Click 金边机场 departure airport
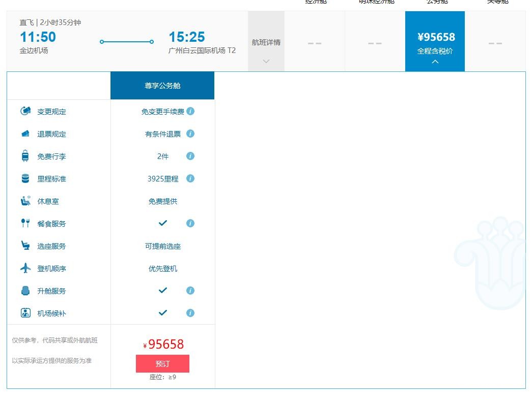532x395 pixels. (34, 50)
